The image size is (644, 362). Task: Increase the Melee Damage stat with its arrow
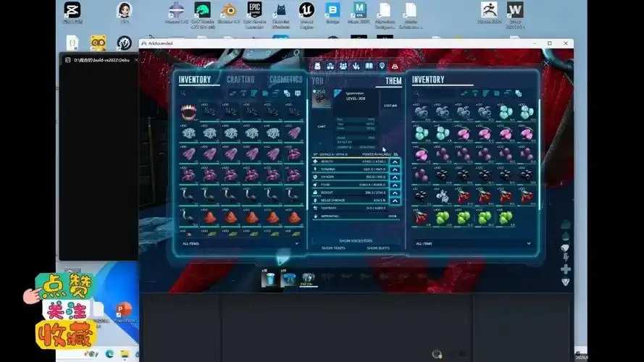(x=395, y=201)
